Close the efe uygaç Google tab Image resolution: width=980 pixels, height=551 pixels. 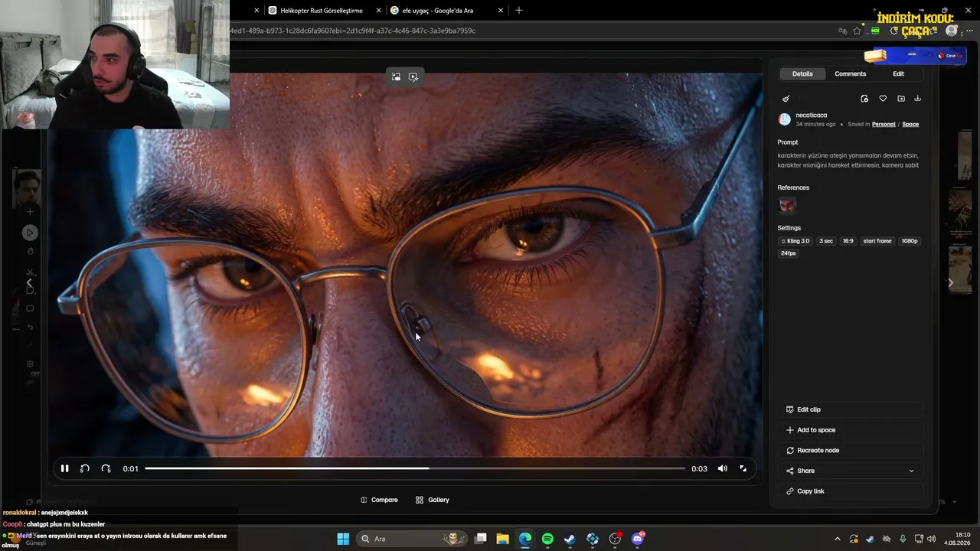[501, 11]
